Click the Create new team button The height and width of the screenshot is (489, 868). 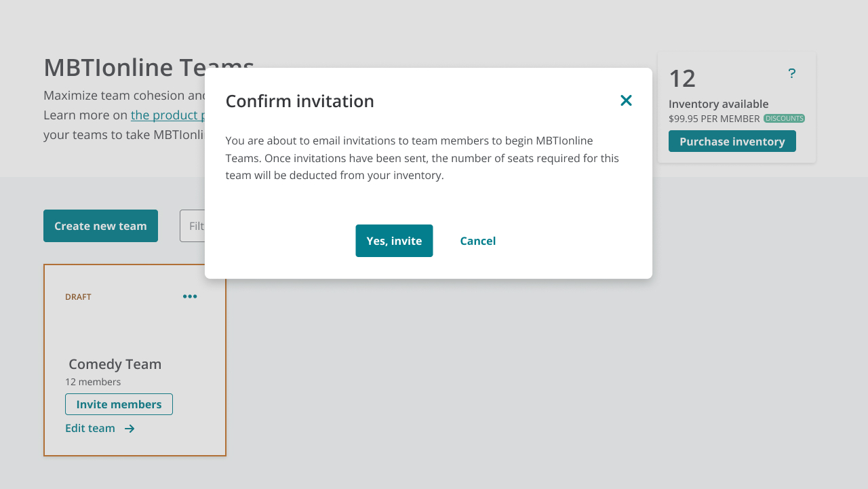tap(100, 226)
